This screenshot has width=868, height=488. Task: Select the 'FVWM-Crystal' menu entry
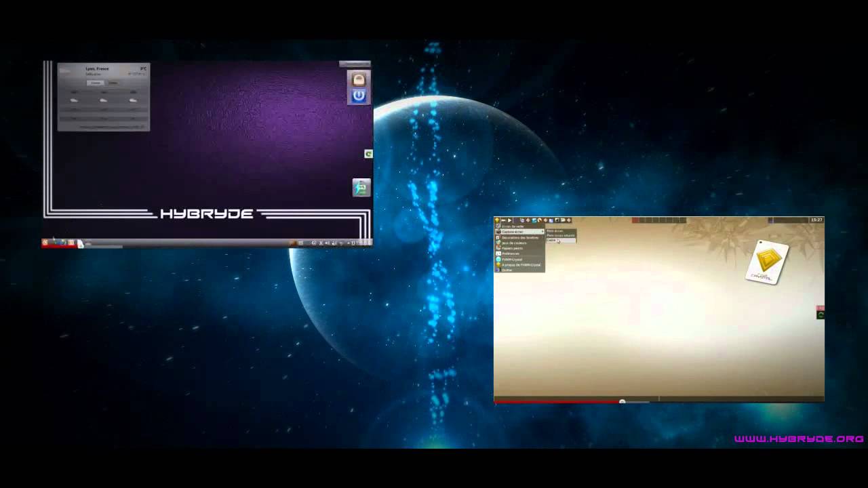(x=519, y=259)
